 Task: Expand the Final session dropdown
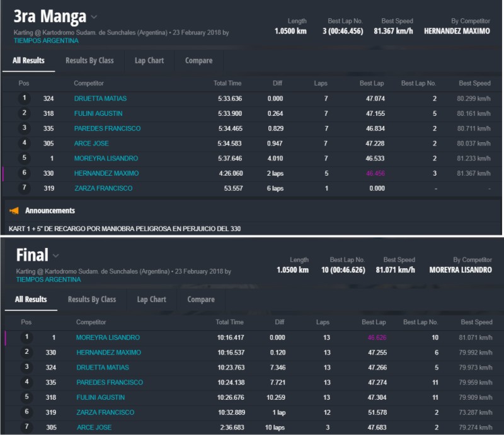[57, 256]
